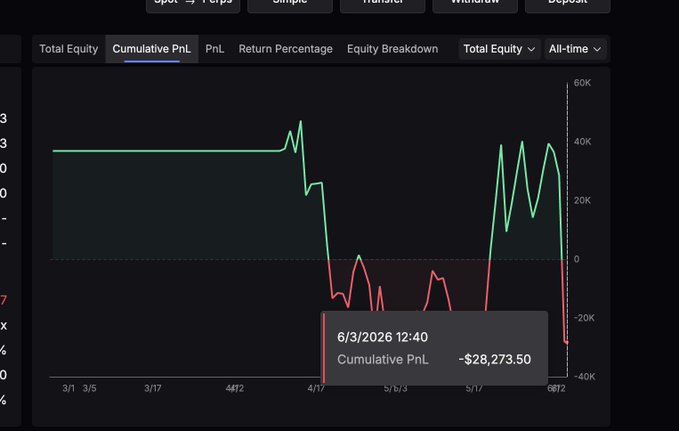Click the Withdraw button at top
The height and width of the screenshot is (431, 679).
(x=475, y=3)
